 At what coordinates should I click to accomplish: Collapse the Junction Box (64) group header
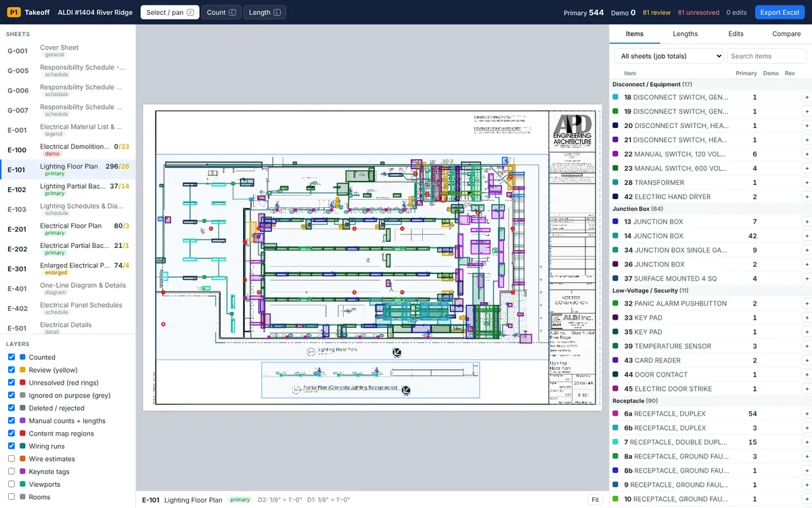click(x=710, y=209)
